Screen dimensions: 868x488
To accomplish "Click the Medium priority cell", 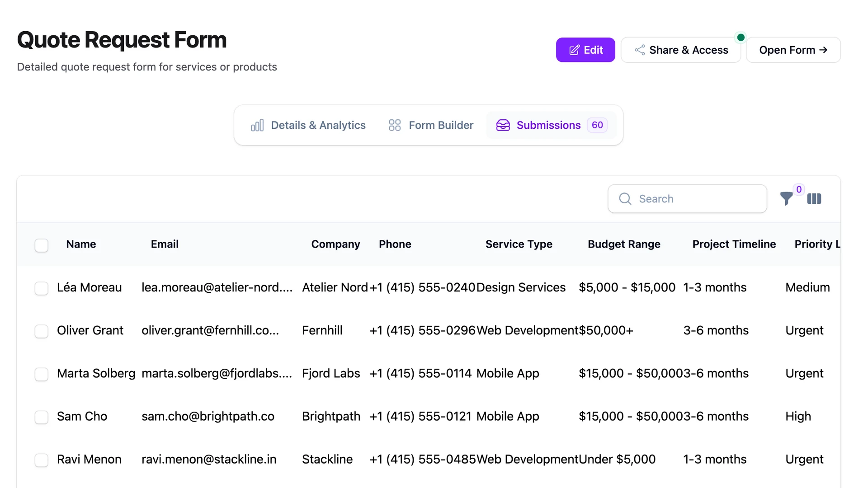I will point(807,287).
